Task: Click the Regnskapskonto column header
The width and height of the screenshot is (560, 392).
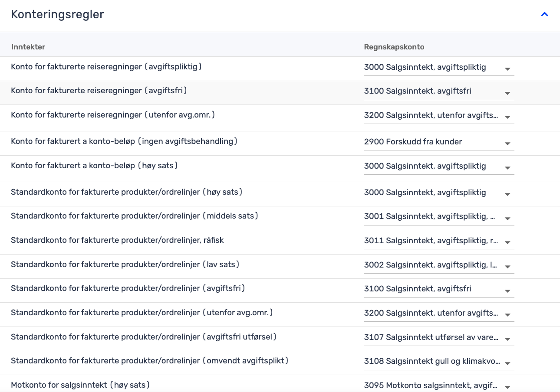Action: (x=394, y=47)
